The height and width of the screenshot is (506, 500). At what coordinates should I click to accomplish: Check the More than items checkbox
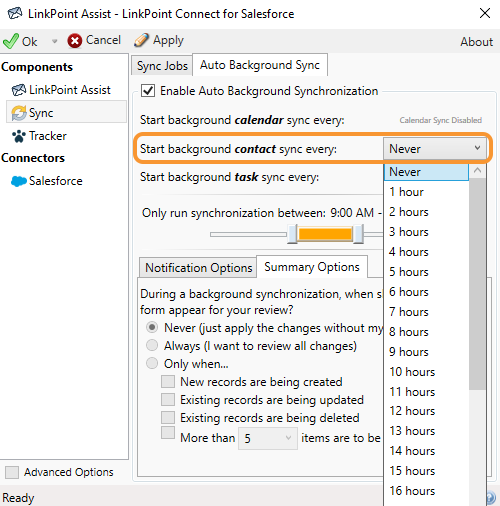[x=168, y=433]
